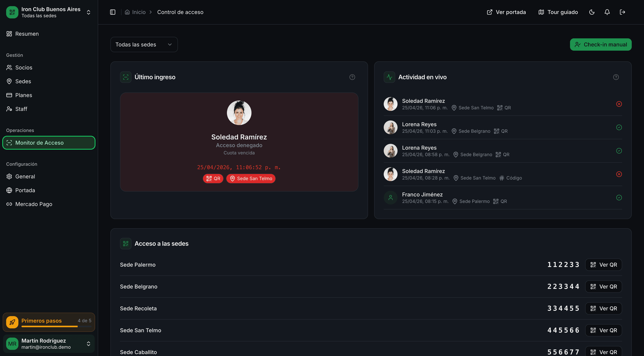
Task: Click red denied icon for Soledad Ramírez 11:06
Action: (619, 104)
